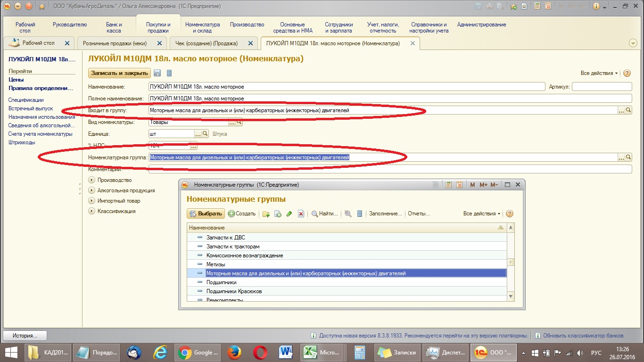
Task: Click green pencil edit icon in popup
Action: [x=289, y=214]
